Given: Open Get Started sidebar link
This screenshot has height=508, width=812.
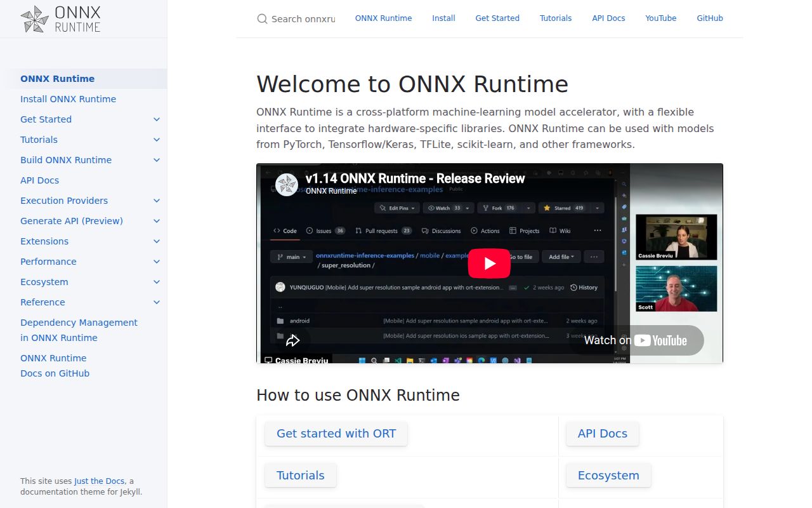Looking at the screenshot, I should [x=46, y=119].
